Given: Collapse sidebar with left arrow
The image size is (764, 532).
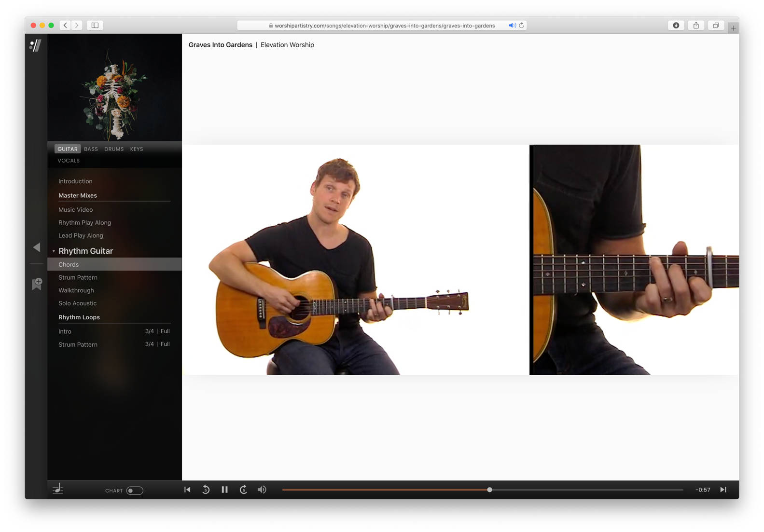Looking at the screenshot, I should point(37,247).
